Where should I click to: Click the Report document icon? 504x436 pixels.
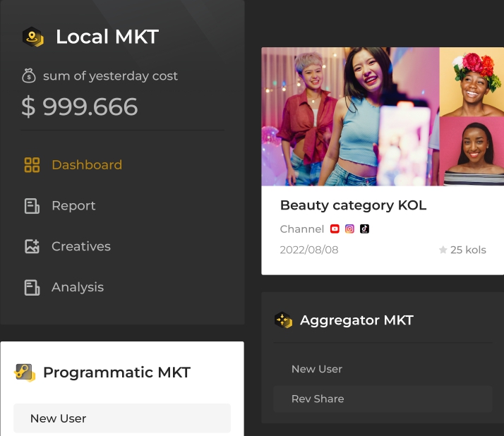32,206
